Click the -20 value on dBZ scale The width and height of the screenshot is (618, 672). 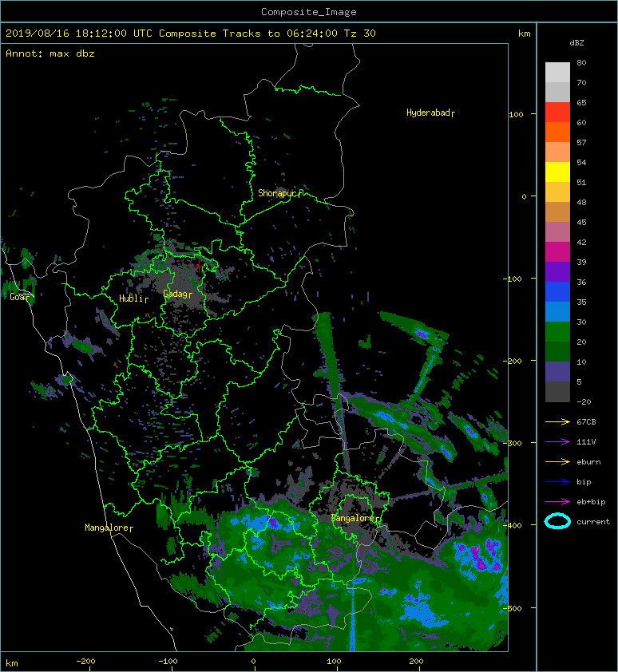(x=584, y=402)
